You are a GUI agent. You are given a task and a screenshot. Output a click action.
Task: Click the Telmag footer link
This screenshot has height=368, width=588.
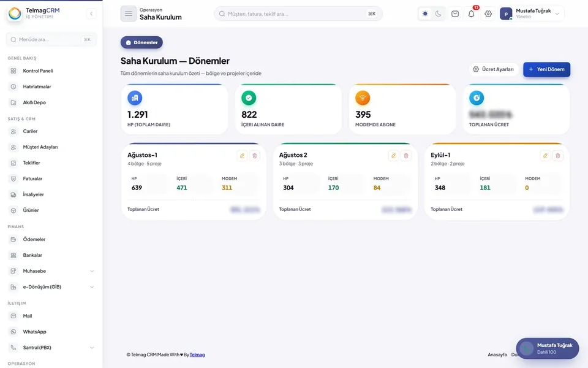[x=197, y=355]
